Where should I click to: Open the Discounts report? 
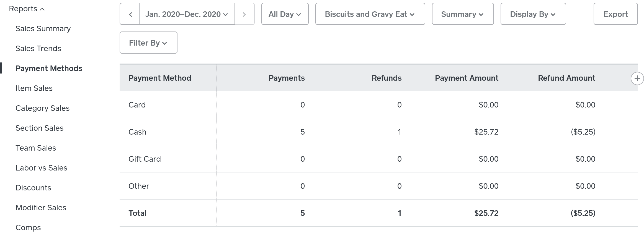tap(33, 188)
